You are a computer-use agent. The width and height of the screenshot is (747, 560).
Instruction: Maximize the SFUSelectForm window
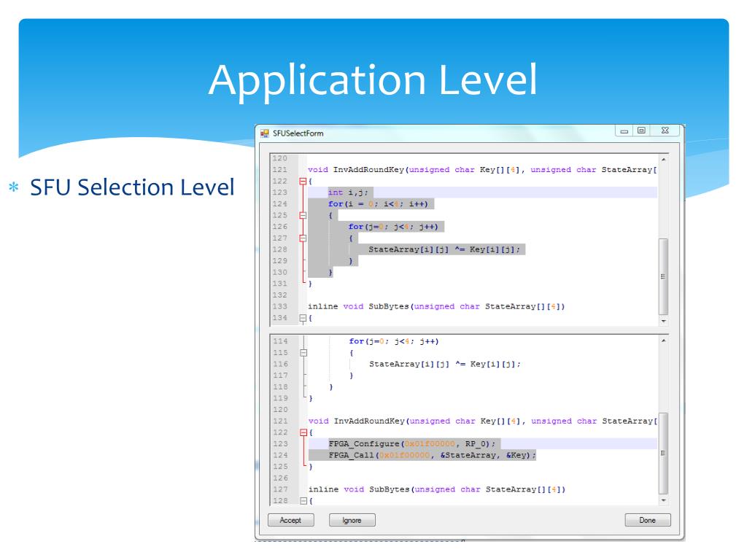[x=641, y=131]
